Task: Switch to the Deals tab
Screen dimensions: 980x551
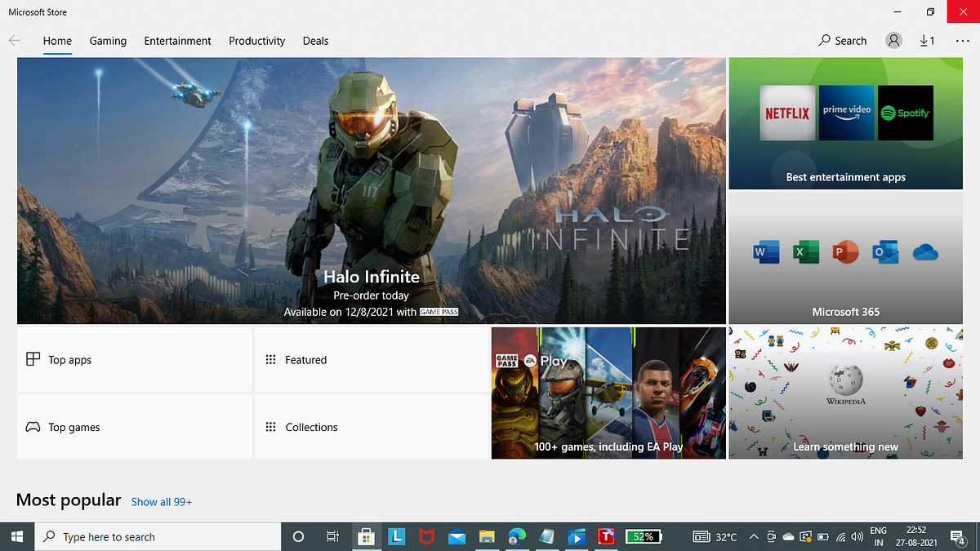Action: click(x=315, y=40)
